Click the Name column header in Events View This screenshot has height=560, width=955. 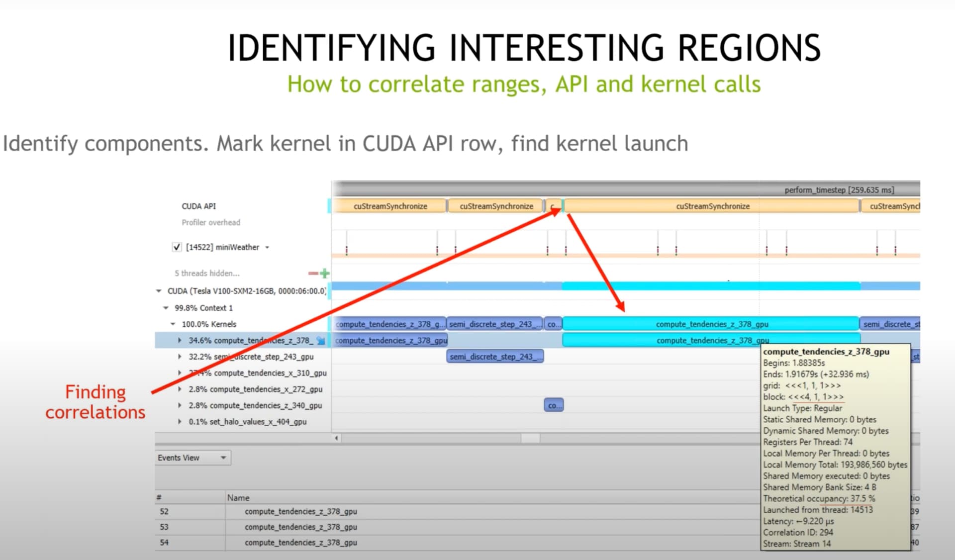[x=238, y=497]
